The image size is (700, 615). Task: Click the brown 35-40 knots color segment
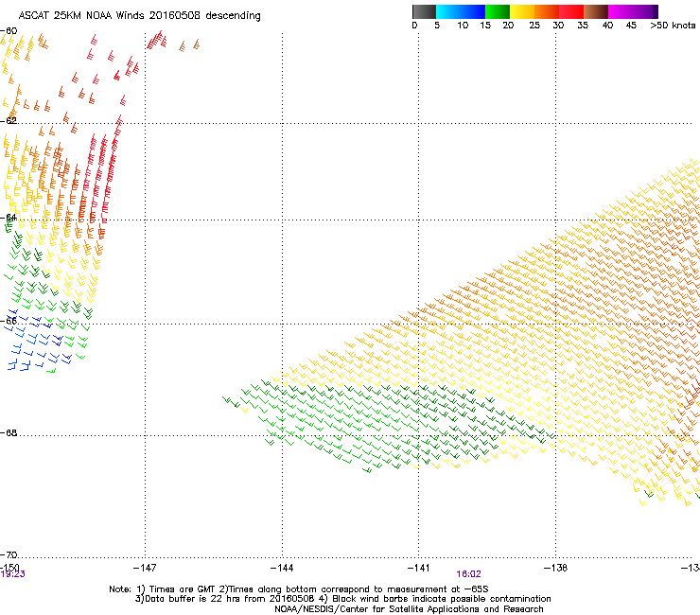coord(596,11)
